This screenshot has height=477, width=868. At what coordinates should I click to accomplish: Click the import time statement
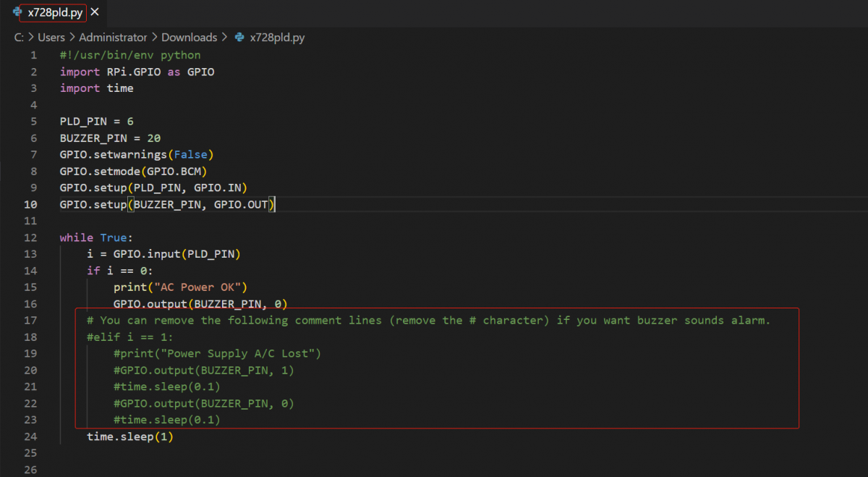(96, 88)
